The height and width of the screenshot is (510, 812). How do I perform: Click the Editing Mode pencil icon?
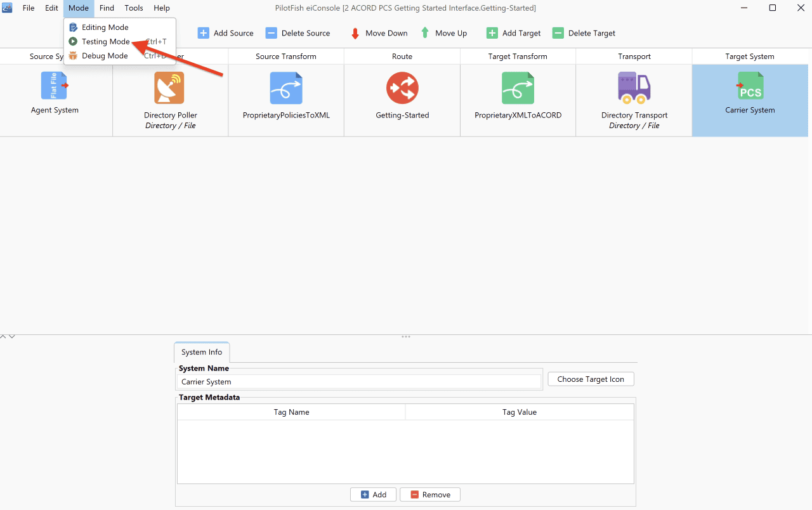(x=73, y=27)
